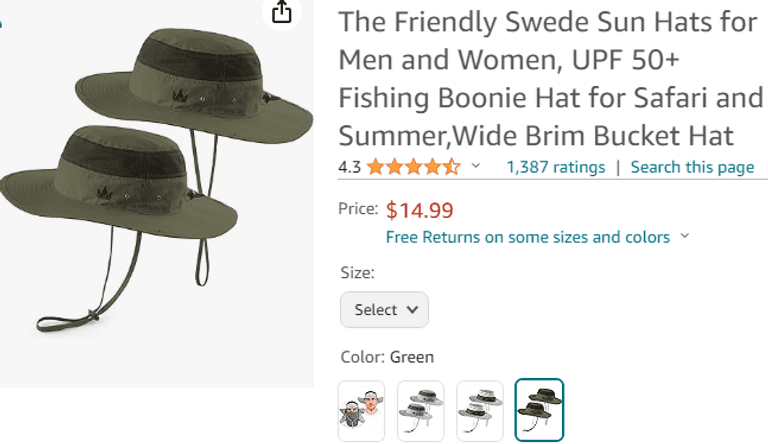The height and width of the screenshot is (444, 768).
Task: Select the highlighted Green hats color swatch
Action: pyautogui.click(x=539, y=410)
